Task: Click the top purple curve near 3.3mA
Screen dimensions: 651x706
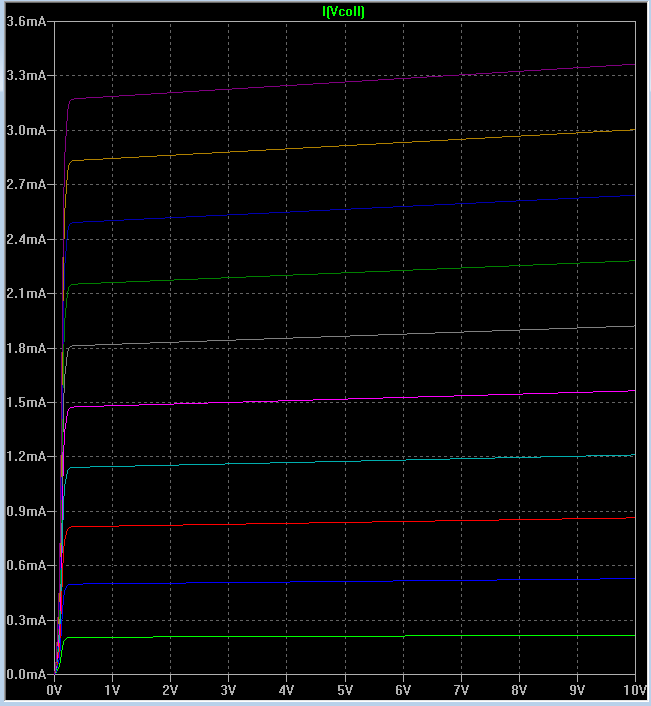Action: (x=345, y=82)
